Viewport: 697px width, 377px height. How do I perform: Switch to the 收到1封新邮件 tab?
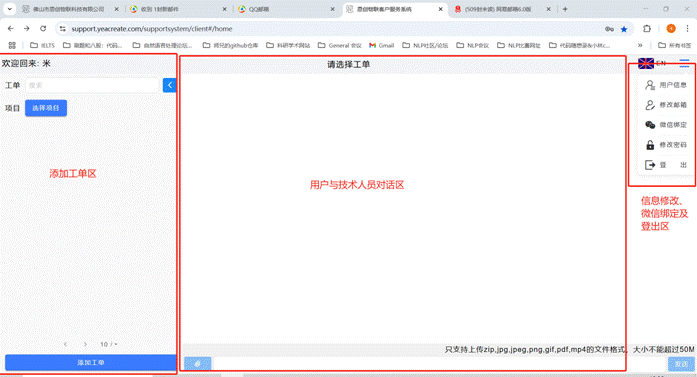click(x=178, y=9)
